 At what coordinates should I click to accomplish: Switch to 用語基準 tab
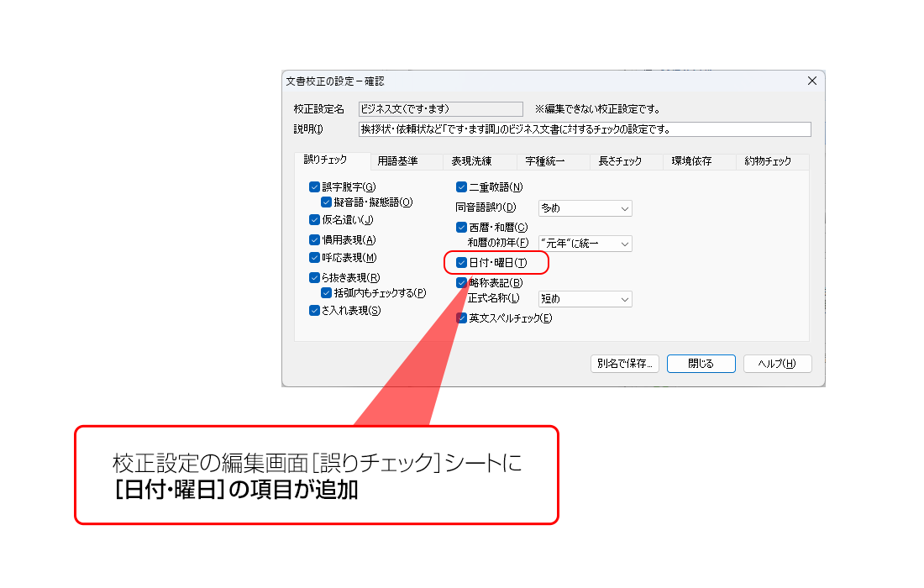click(397, 161)
